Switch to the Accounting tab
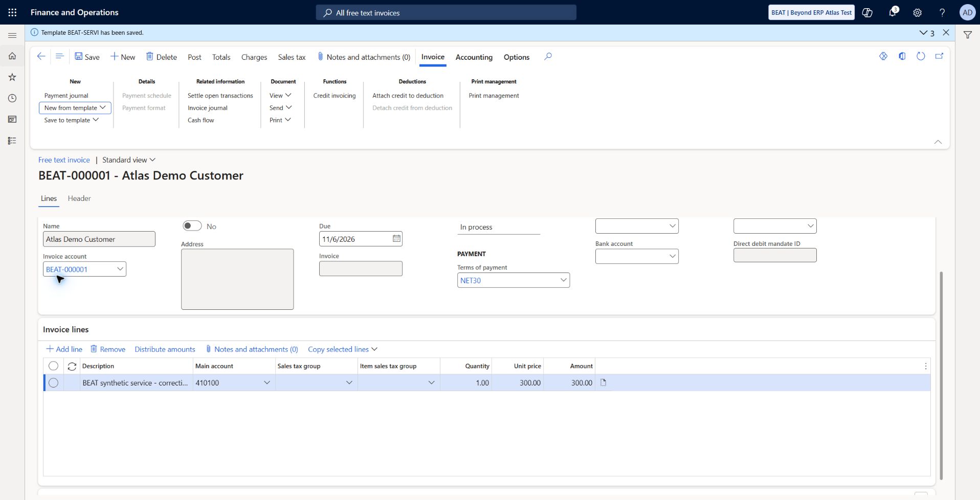 [x=474, y=57]
